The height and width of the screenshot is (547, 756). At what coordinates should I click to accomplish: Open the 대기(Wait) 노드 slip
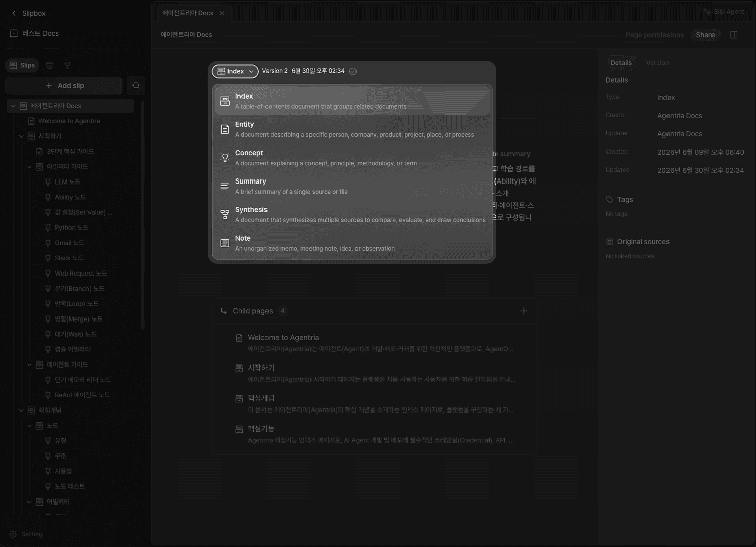tap(75, 334)
